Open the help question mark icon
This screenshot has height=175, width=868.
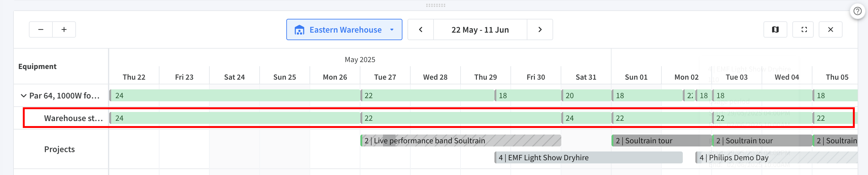pyautogui.click(x=858, y=11)
